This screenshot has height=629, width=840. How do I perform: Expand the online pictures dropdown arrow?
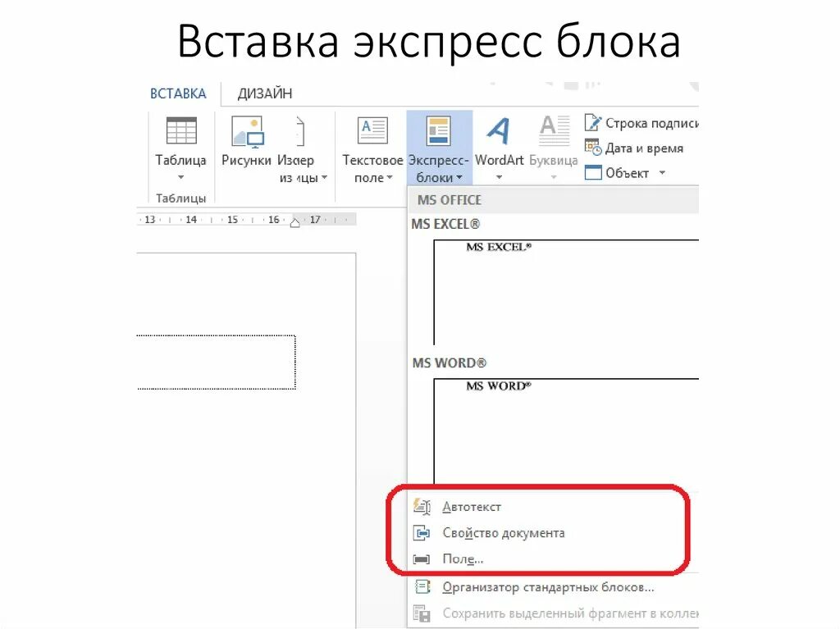click(324, 177)
